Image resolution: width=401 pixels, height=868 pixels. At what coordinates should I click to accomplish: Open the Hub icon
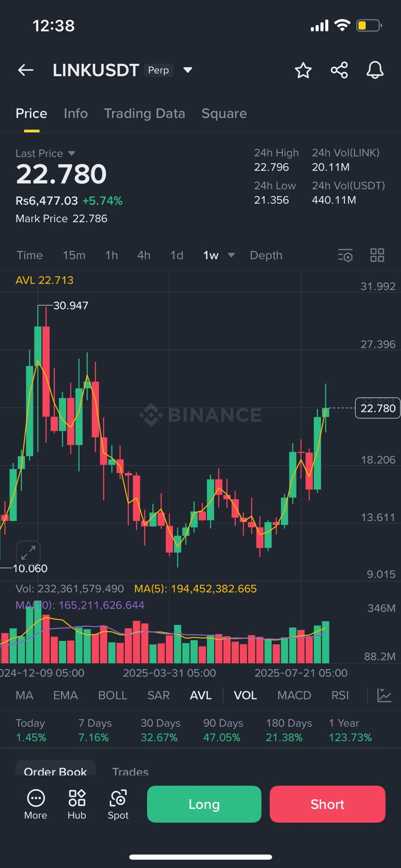77,805
